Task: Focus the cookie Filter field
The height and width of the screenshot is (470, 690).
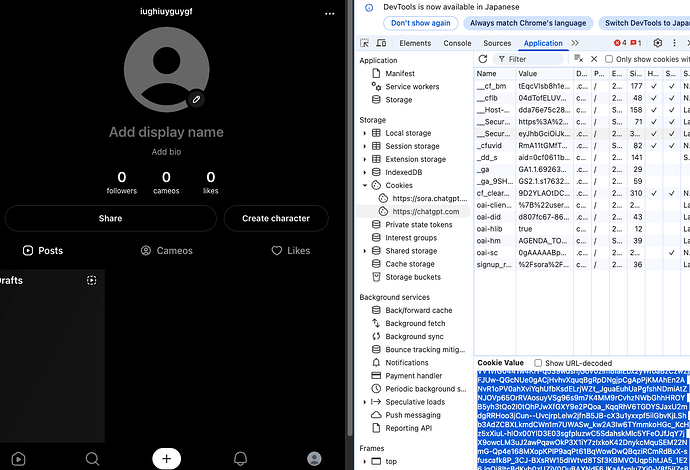Action: 528,59
